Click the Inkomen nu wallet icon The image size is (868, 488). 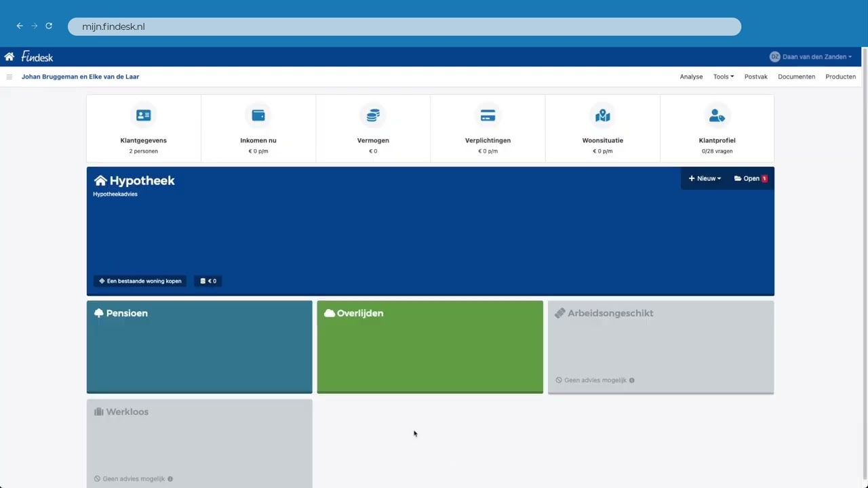[x=258, y=116]
